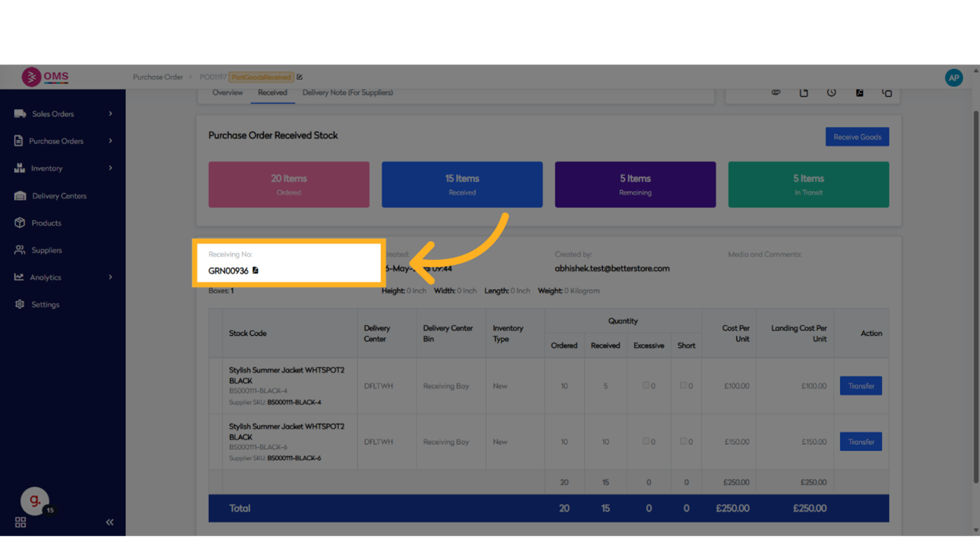Click the edit icon next to PartGoodsReceived status

299,77
